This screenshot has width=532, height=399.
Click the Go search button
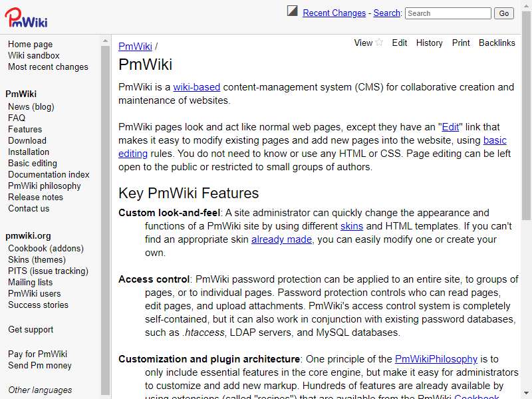(504, 13)
